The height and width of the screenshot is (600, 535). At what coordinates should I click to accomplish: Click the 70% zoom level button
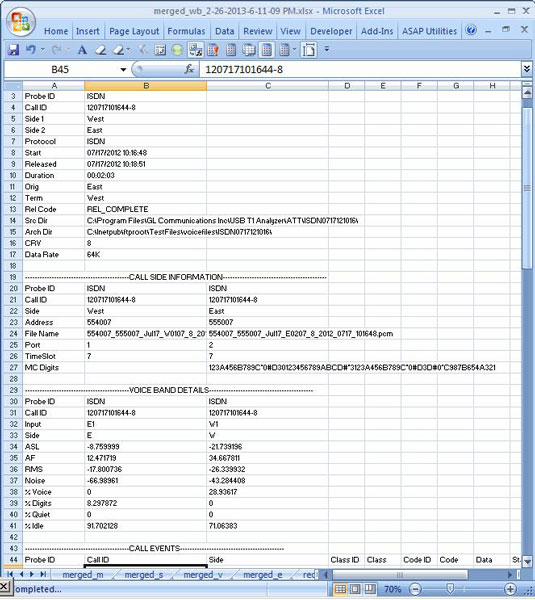(393, 589)
